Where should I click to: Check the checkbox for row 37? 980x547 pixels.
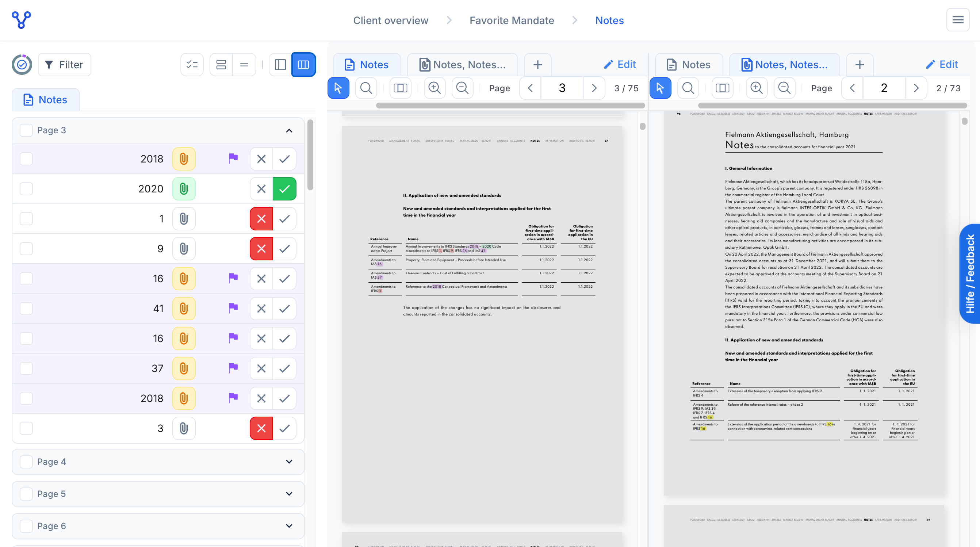26,368
